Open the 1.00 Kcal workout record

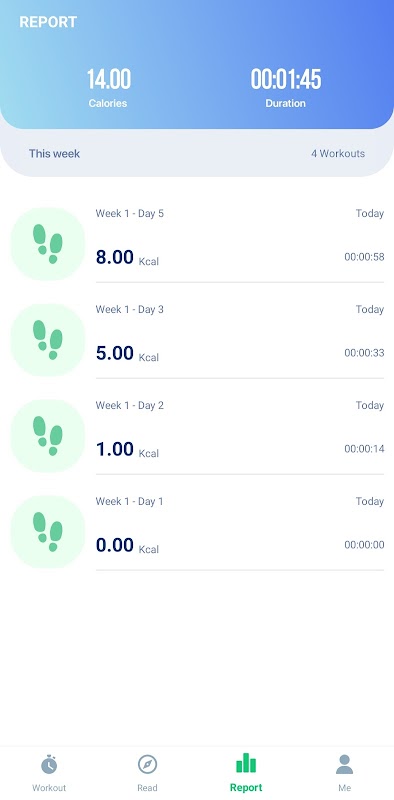point(197,436)
